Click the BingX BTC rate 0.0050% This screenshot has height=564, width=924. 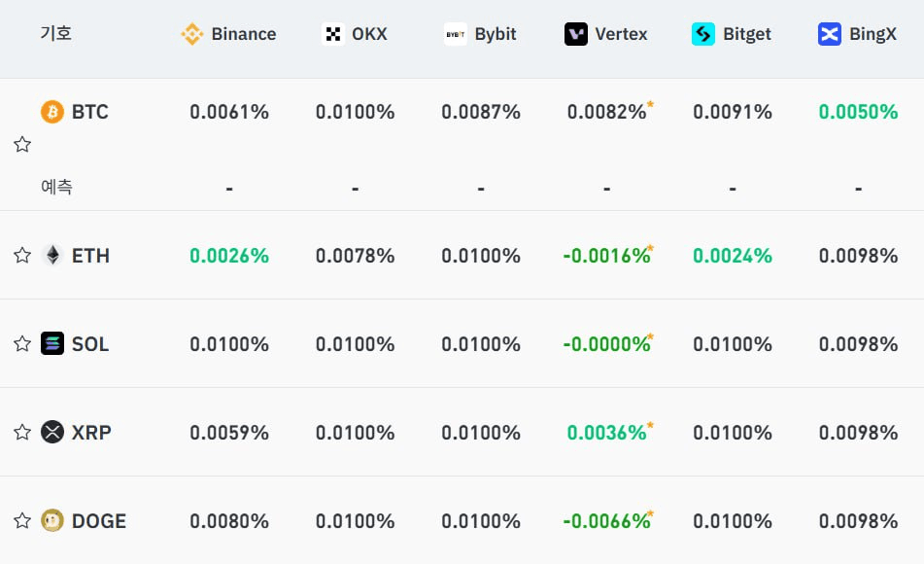pos(858,112)
